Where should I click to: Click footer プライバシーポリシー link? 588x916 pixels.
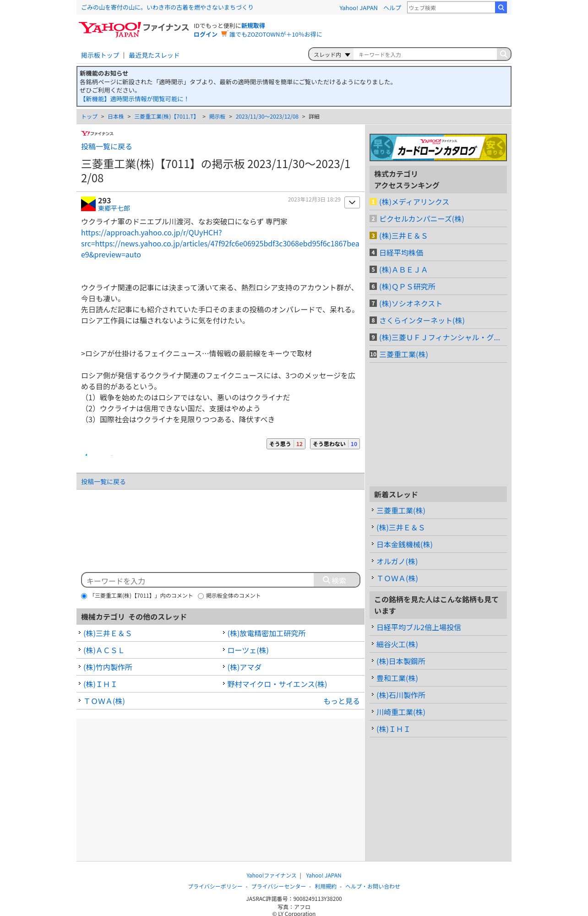click(215, 886)
